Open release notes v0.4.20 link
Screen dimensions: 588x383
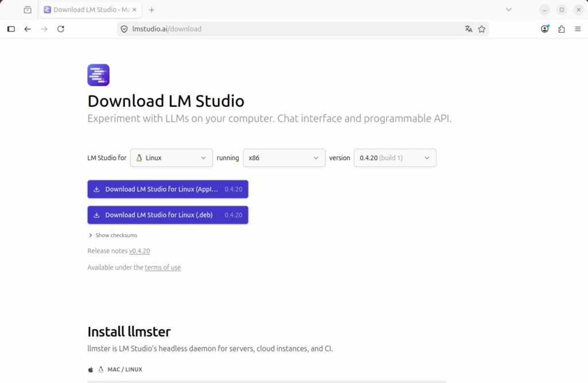pos(140,251)
